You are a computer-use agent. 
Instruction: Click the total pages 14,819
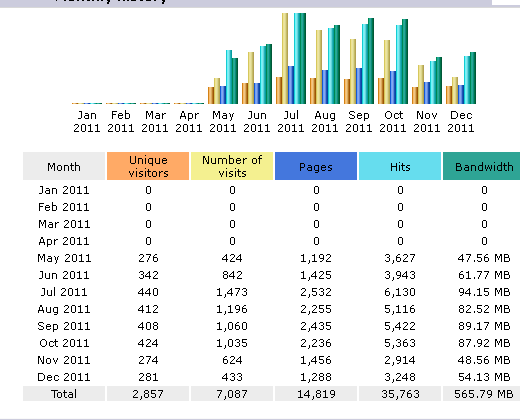click(x=316, y=394)
